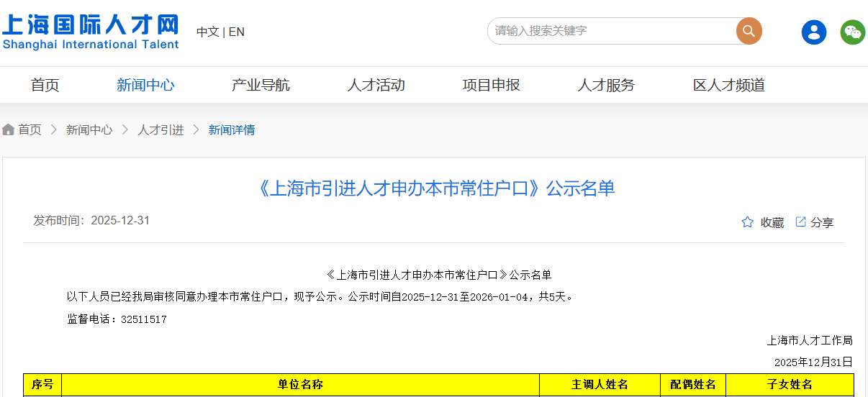The height and width of the screenshot is (397, 868).
Task: Open the 产业导航 menu
Action: tap(261, 85)
